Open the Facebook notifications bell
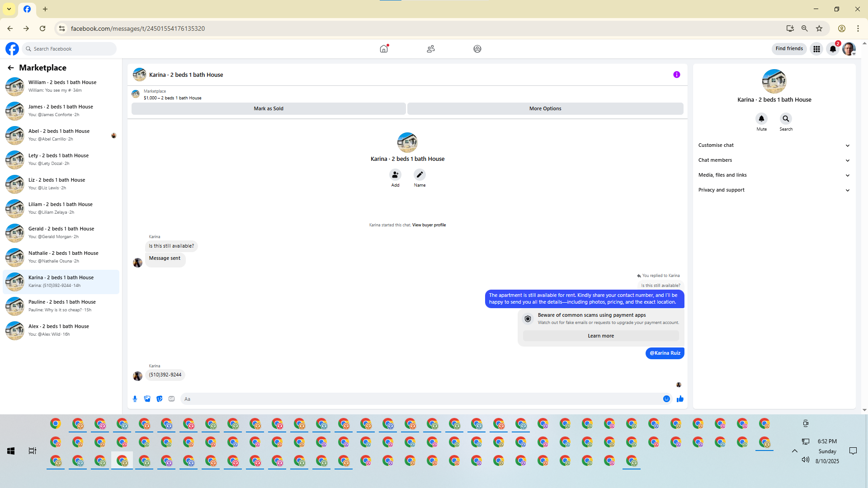Image resolution: width=868 pixels, height=488 pixels. pyautogui.click(x=833, y=49)
